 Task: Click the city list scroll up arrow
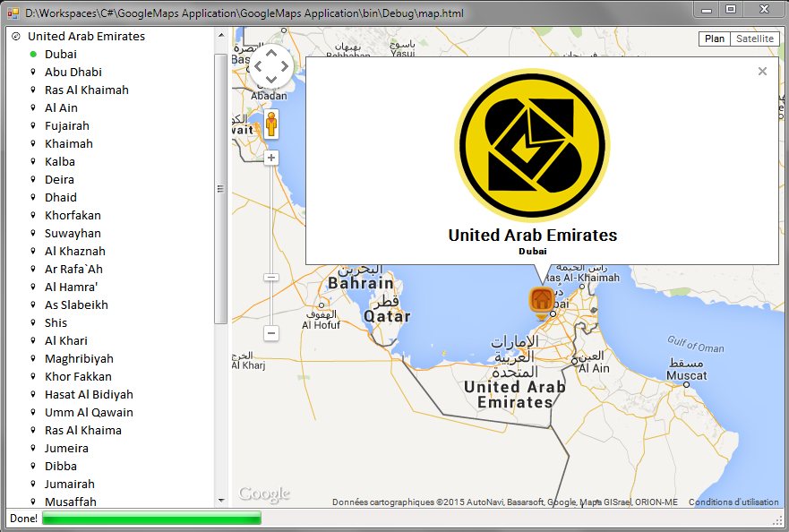point(221,35)
